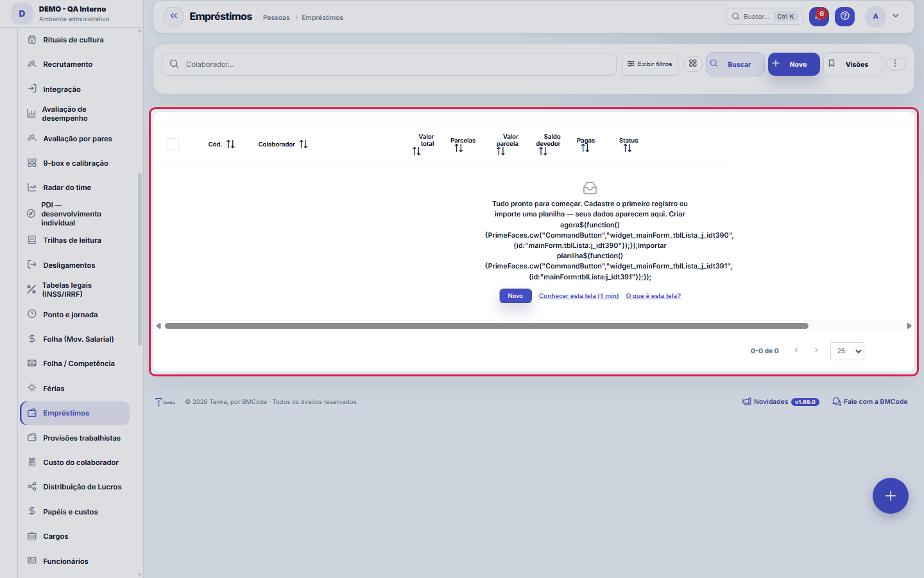Toggle the select-all checkbox in table header
The image size is (924, 578).
173,144
